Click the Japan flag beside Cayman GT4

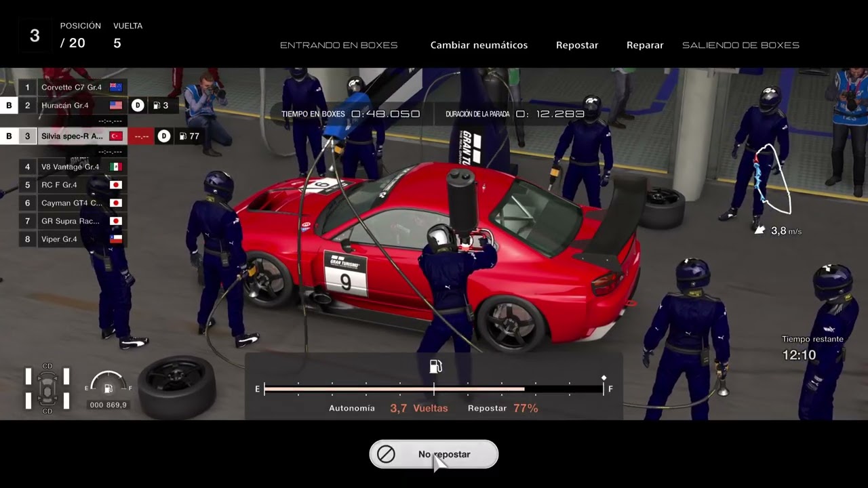pyautogui.click(x=116, y=203)
